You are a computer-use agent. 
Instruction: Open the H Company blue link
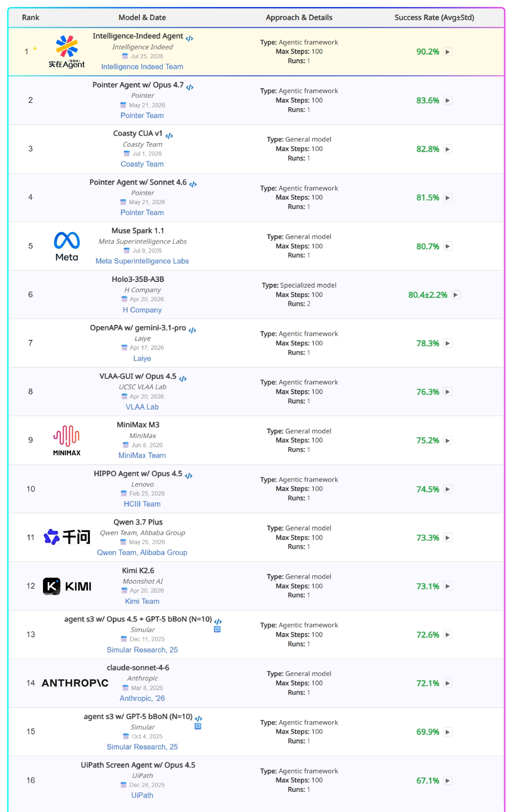click(x=142, y=310)
